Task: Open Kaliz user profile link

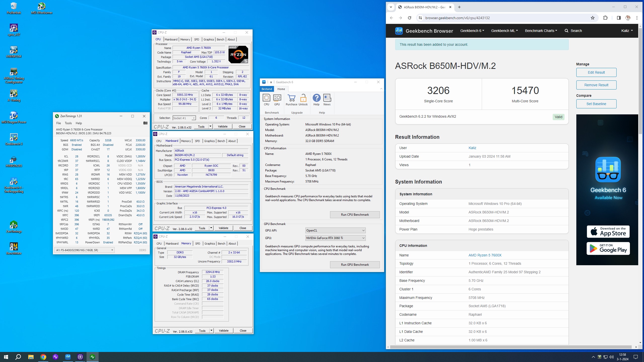Action: [x=472, y=148]
